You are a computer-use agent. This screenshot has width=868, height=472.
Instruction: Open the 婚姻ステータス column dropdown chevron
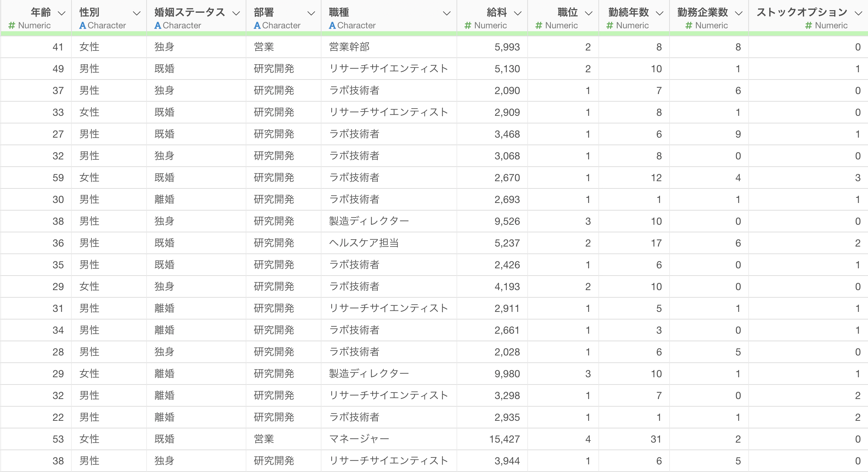point(236,13)
